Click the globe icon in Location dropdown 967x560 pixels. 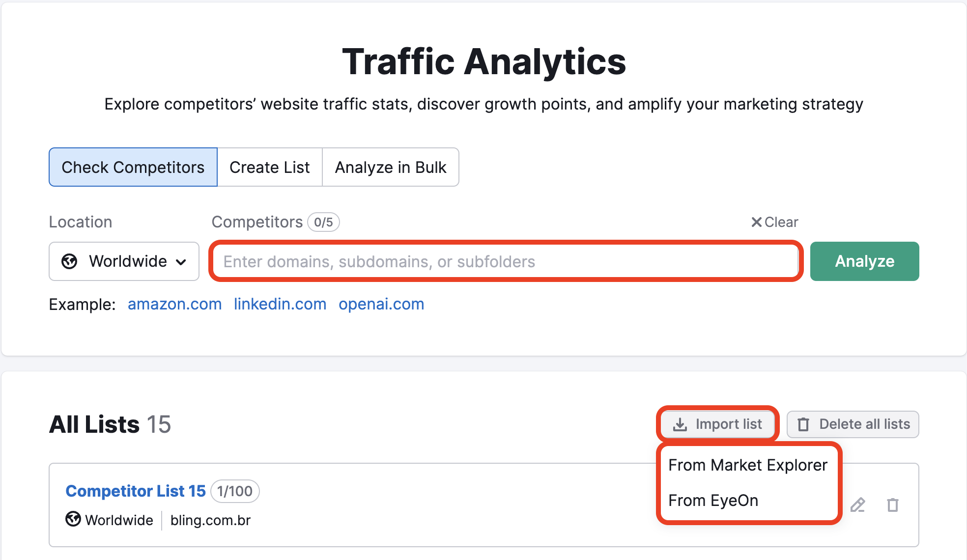coord(69,261)
